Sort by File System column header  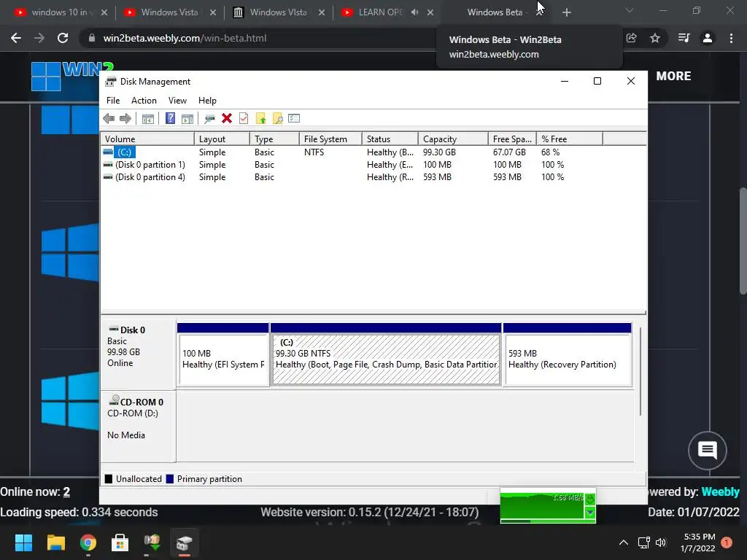point(330,139)
